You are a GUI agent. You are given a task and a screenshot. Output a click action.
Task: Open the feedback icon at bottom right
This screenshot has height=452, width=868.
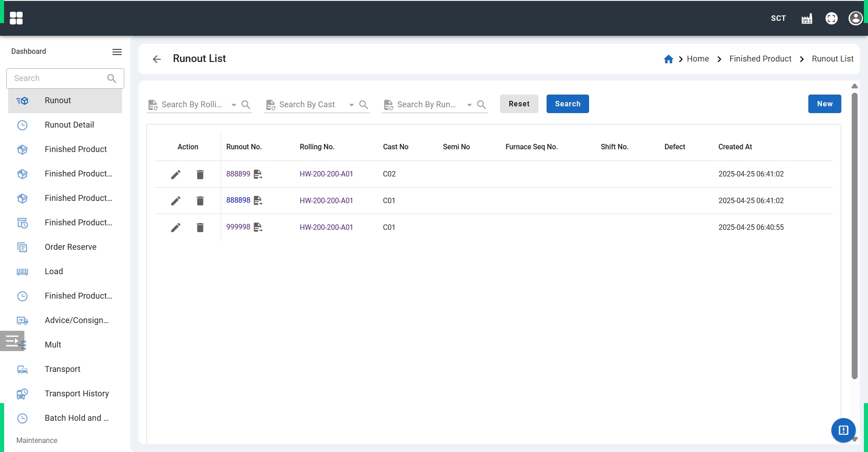tap(843, 430)
